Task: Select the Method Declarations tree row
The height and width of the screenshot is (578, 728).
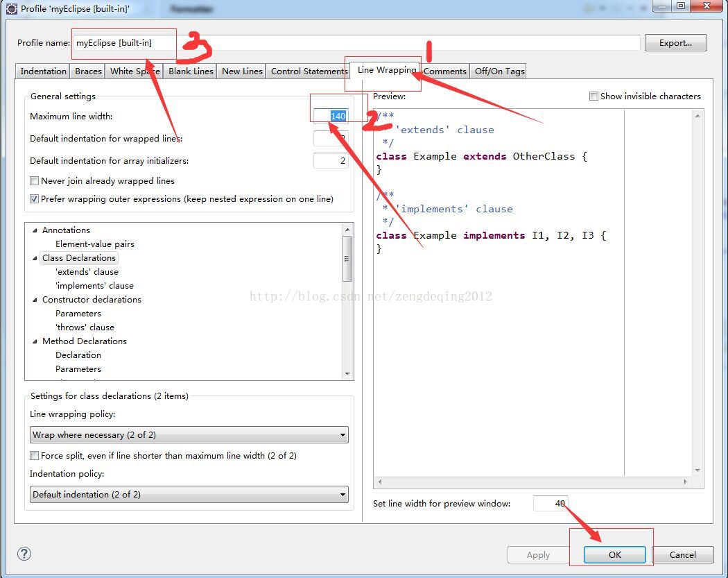Action: tap(85, 341)
